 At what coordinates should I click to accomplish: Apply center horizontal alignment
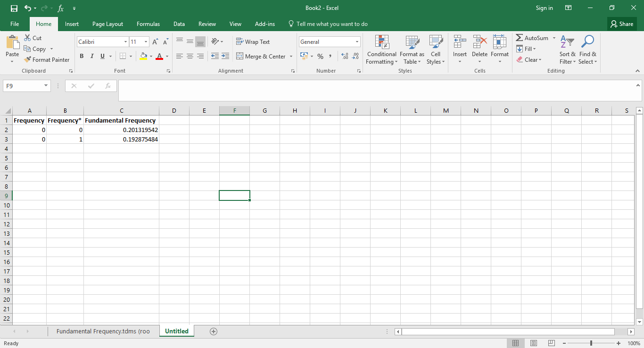tap(190, 56)
